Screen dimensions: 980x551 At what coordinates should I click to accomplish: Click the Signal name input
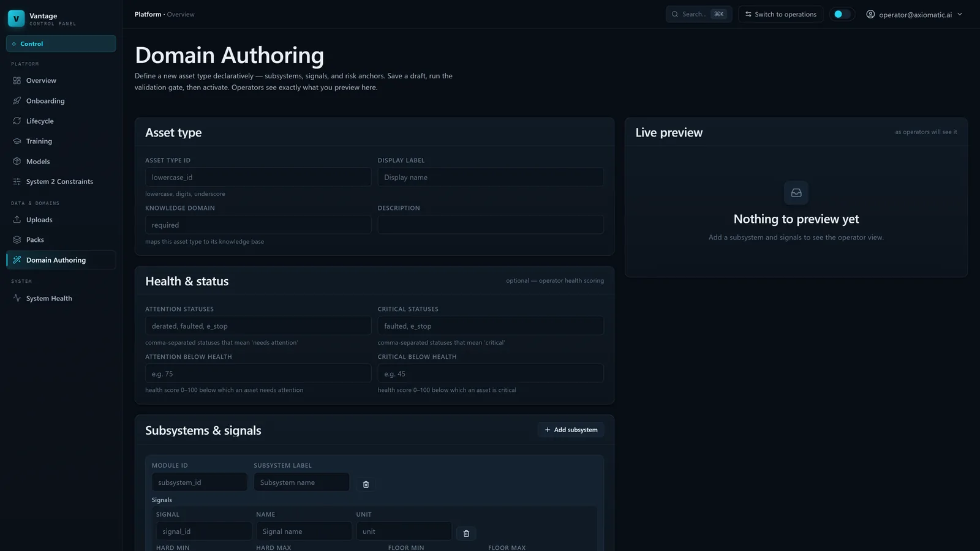(304, 531)
